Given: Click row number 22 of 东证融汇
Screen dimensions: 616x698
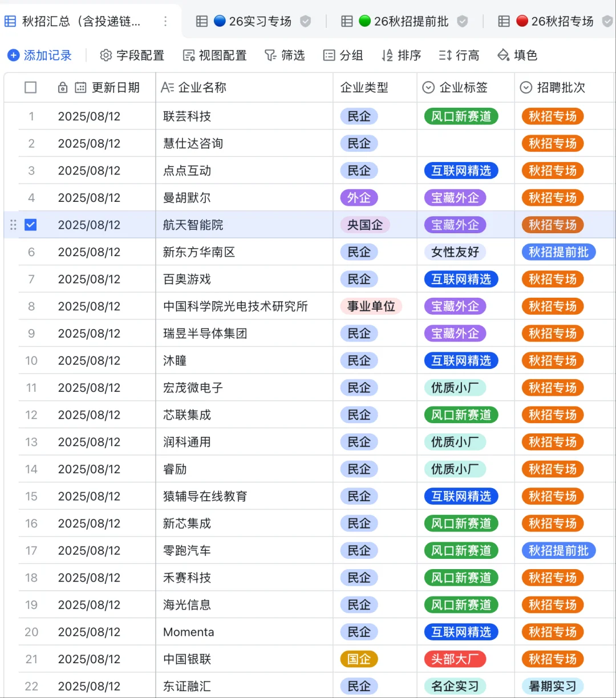Looking at the screenshot, I should point(31,686).
